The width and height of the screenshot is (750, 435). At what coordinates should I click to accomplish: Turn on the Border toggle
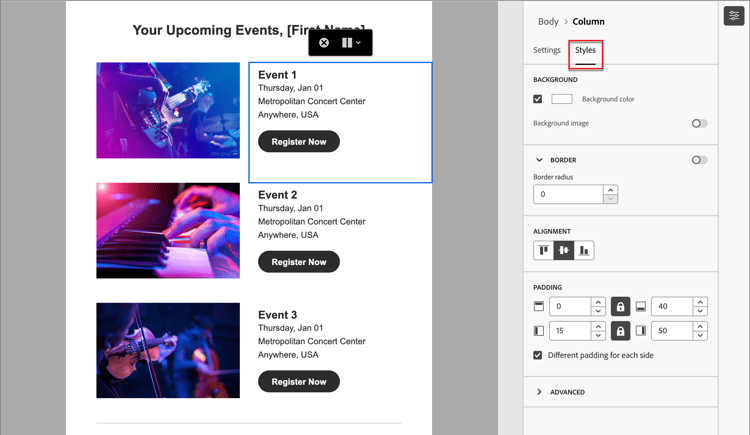[699, 160]
